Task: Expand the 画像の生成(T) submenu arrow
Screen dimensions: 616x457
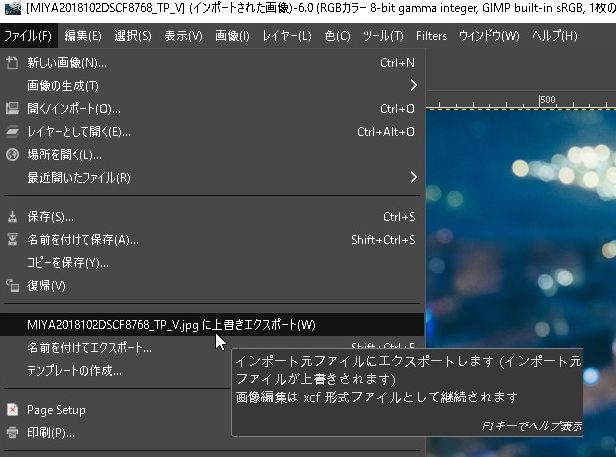Action: (413, 86)
